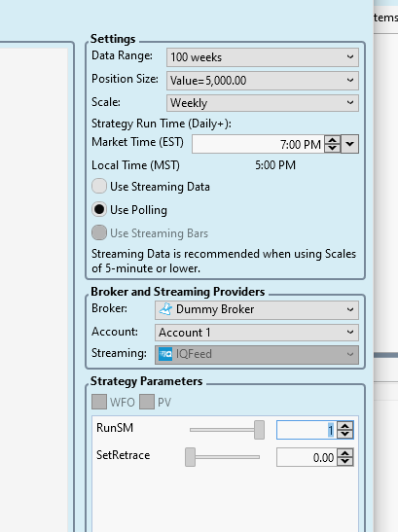Enable the WFO checkbox

click(x=99, y=402)
